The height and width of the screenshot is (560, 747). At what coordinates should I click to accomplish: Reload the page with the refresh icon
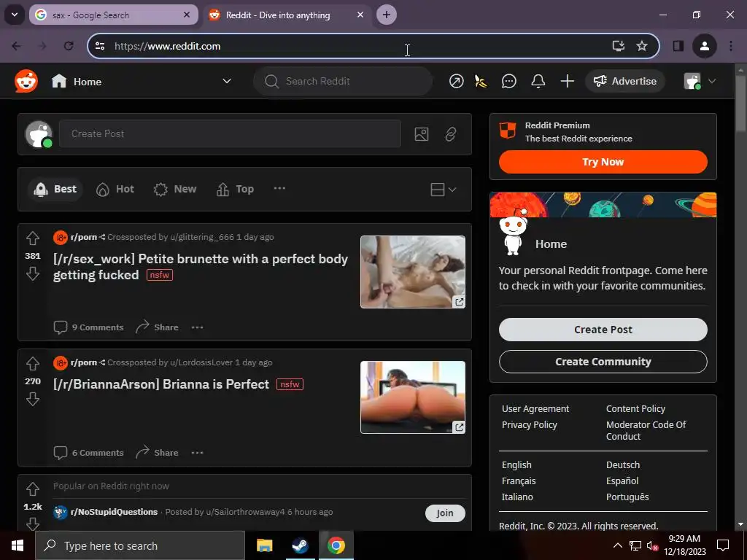click(x=69, y=46)
